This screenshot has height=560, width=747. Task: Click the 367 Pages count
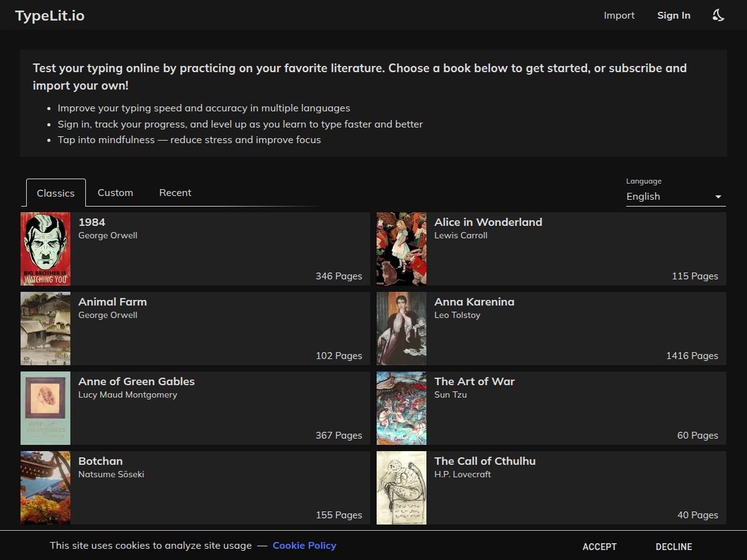[x=339, y=436]
